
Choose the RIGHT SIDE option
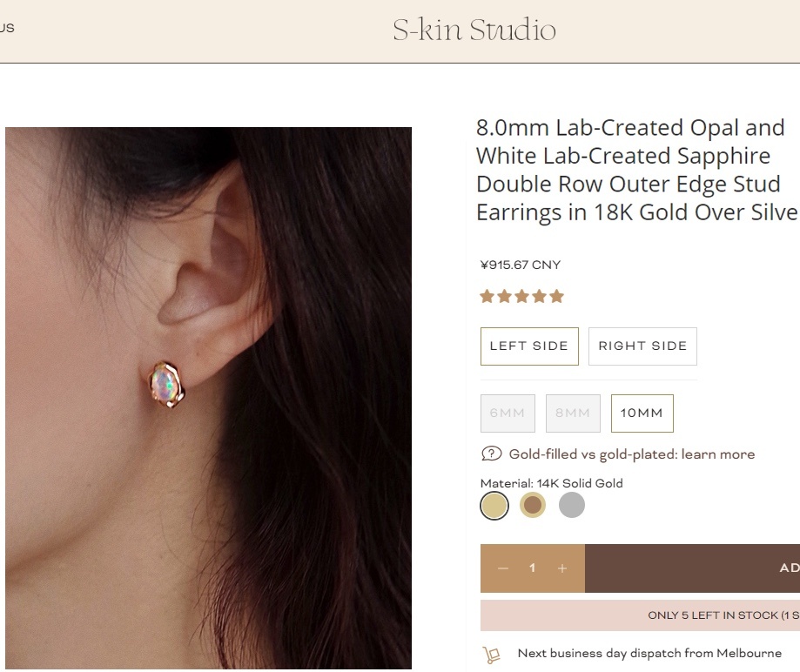coord(642,346)
